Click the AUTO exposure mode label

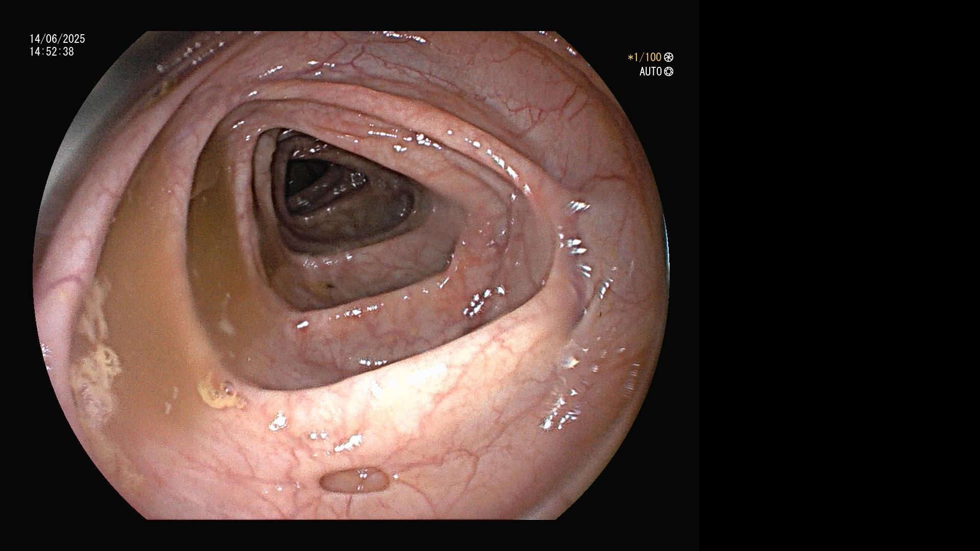pyautogui.click(x=651, y=71)
